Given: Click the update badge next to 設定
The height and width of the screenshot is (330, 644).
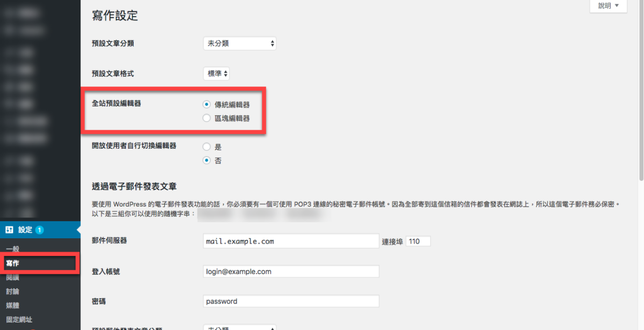Looking at the screenshot, I should (x=40, y=230).
